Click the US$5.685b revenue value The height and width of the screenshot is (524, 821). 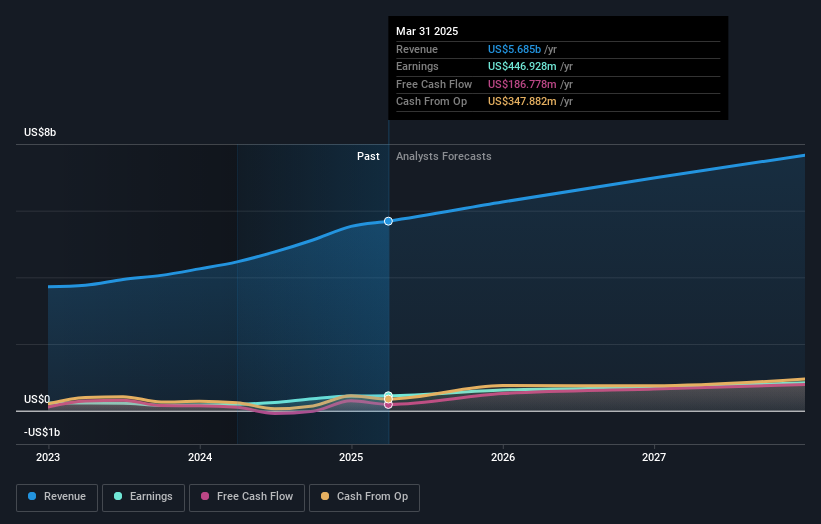point(514,49)
